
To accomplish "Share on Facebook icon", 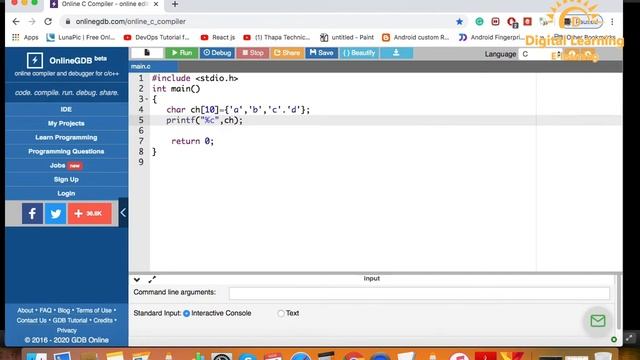I will [x=32, y=213].
